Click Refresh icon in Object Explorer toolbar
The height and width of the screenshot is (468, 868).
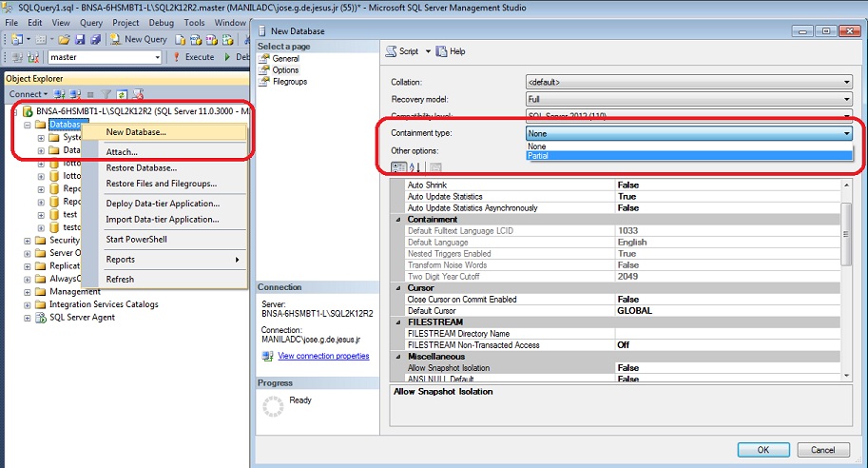(122, 94)
